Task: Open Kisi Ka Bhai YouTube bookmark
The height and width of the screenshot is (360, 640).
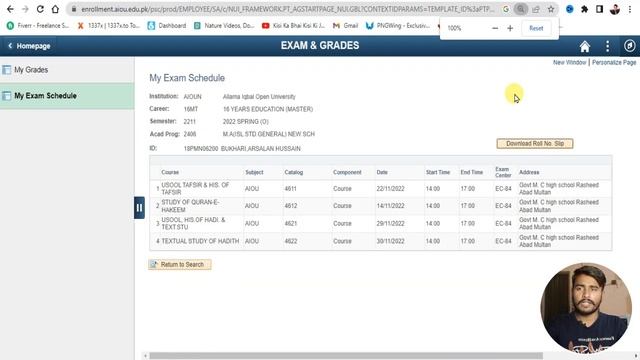Action: click(293, 25)
